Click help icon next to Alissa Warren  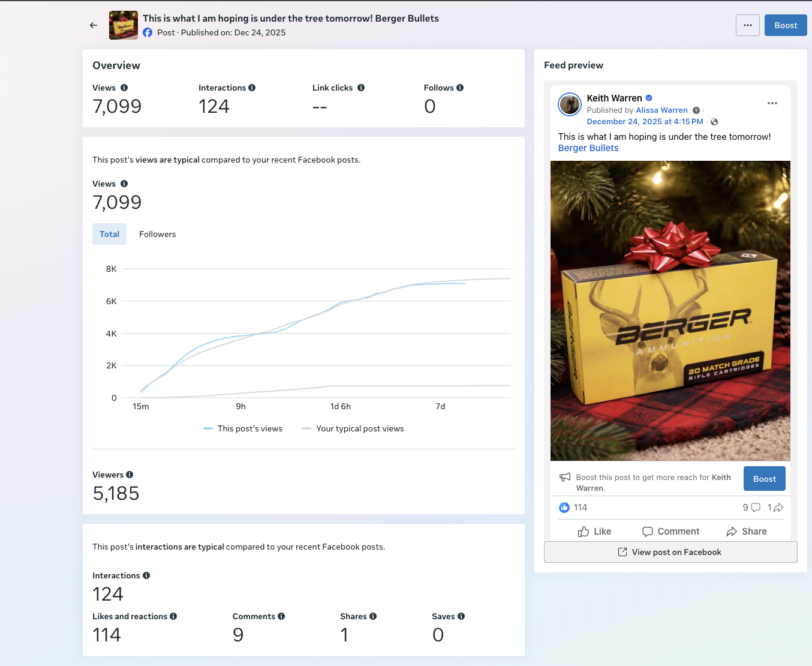pyautogui.click(x=696, y=110)
